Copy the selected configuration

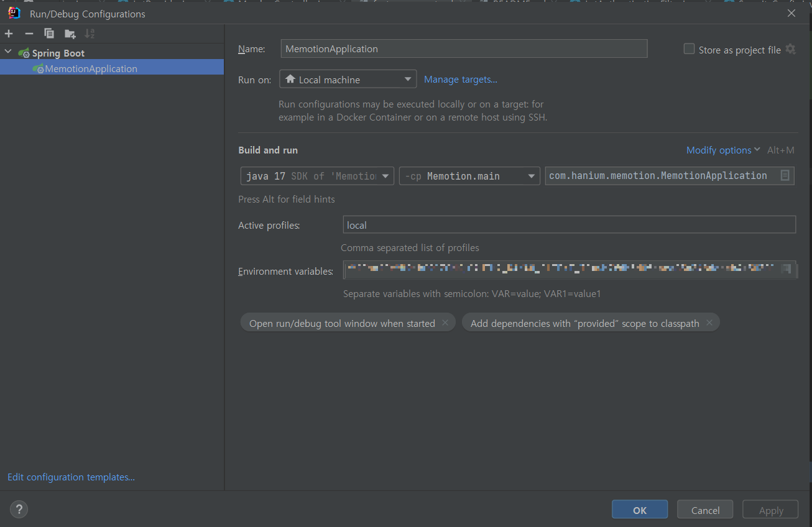pos(49,34)
